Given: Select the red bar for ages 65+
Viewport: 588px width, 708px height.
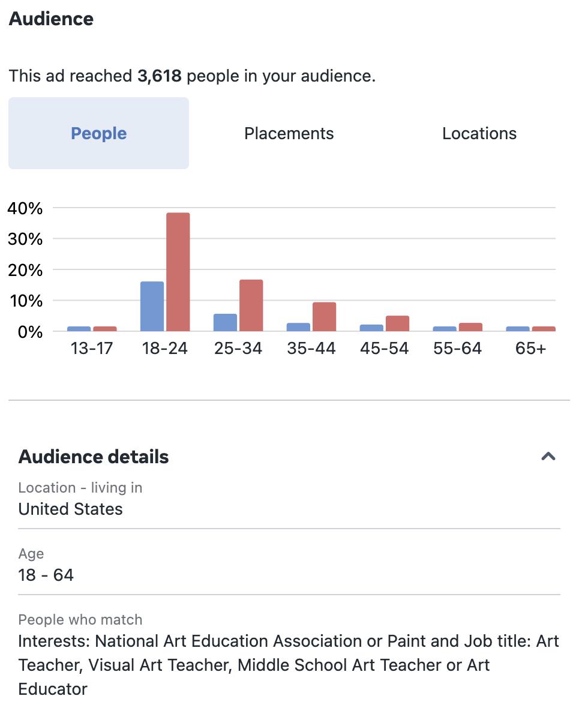Looking at the screenshot, I should pos(544,329).
